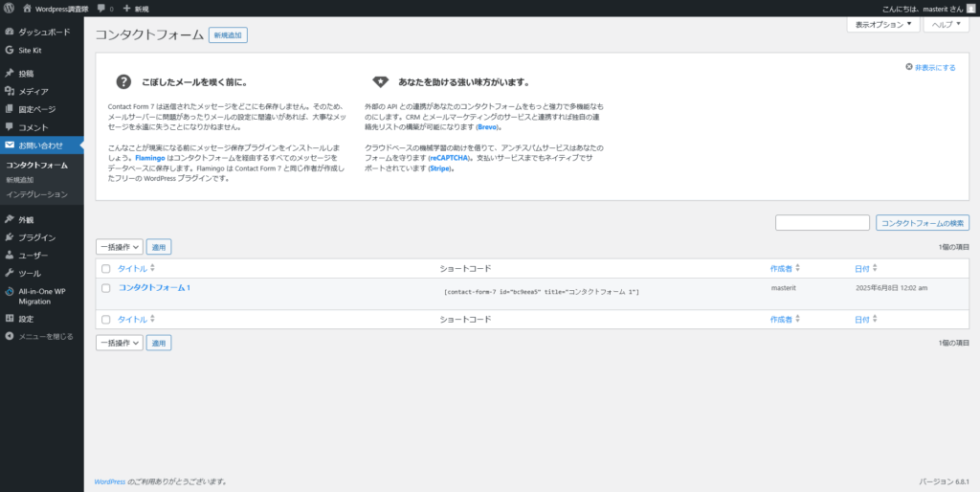This screenshot has width=980, height=492.
Task: Expand 表示オプション panel
Action: coord(883,24)
